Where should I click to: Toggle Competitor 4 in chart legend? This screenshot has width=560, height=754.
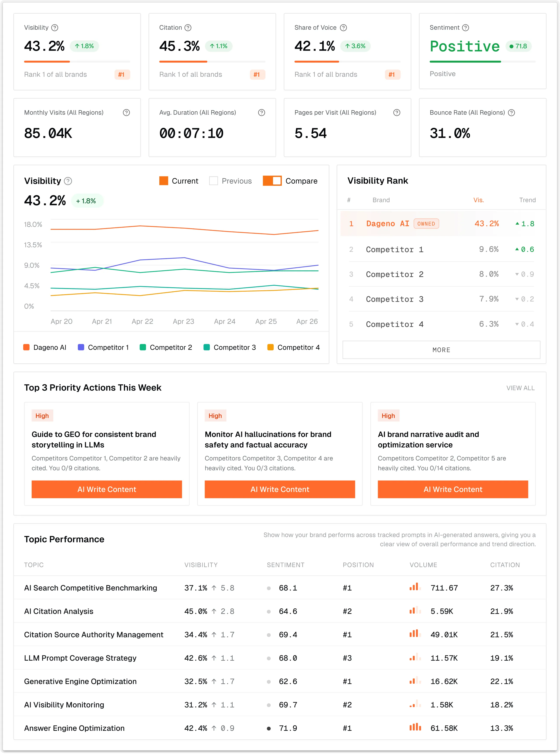pos(294,348)
